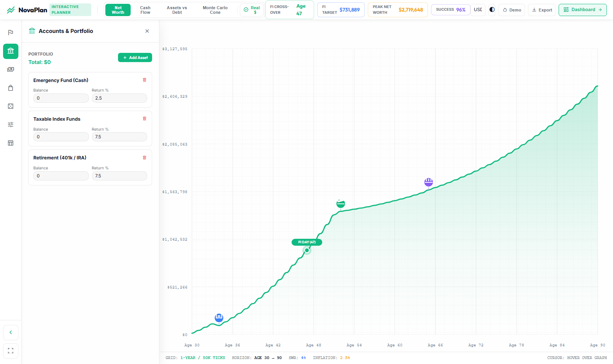
Task: Click the blue milestone marker on graph
Action: click(x=219, y=317)
